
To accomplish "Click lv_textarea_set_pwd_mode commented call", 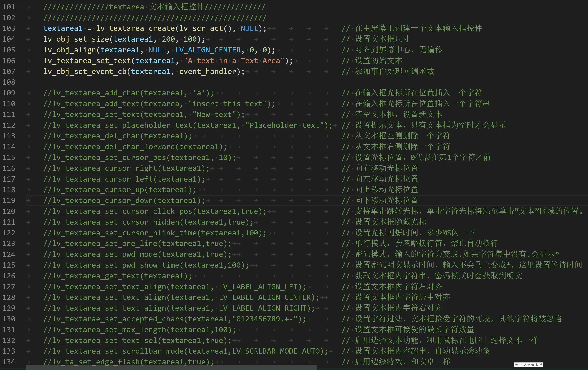I will coord(105,254).
